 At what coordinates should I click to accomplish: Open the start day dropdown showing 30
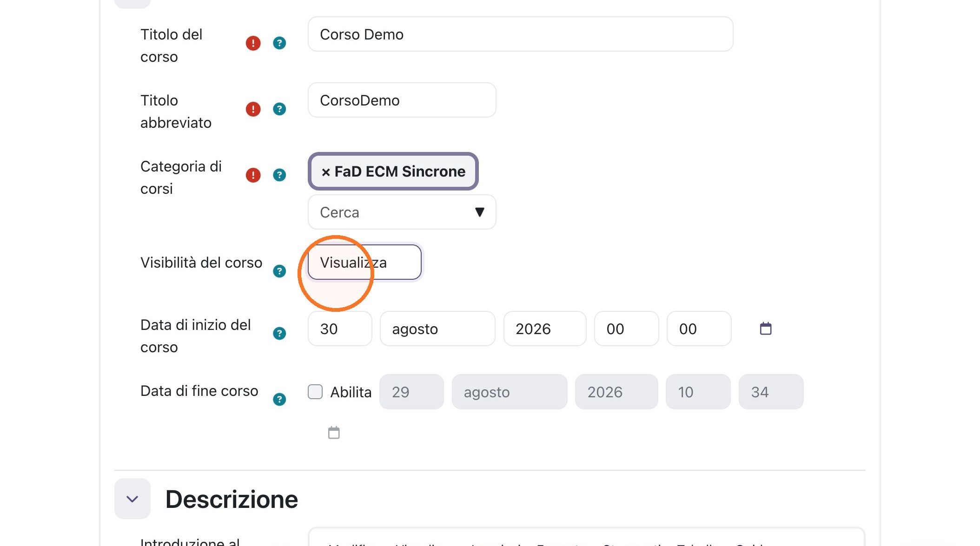click(x=340, y=329)
